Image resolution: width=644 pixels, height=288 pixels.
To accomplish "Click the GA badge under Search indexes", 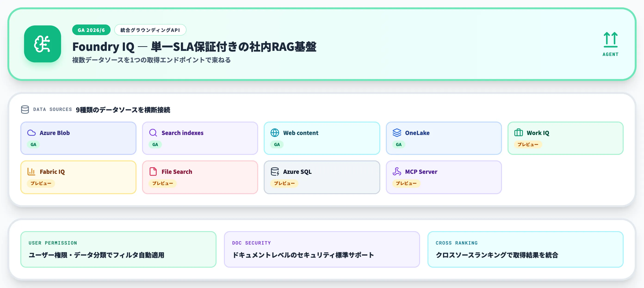I will tap(155, 144).
